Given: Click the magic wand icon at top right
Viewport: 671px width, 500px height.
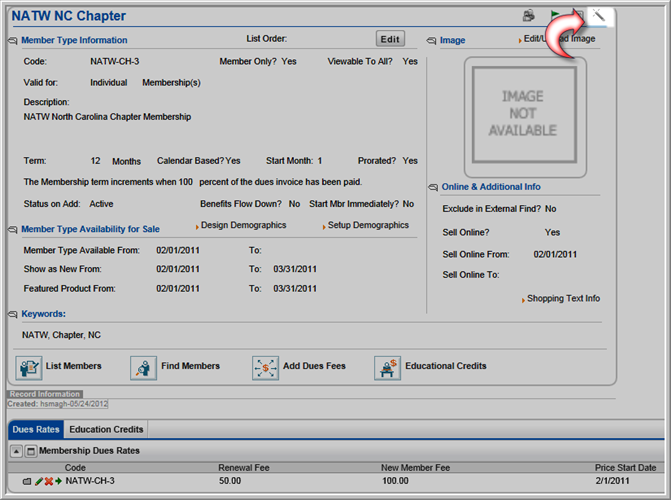Looking at the screenshot, I should point(598,16).
